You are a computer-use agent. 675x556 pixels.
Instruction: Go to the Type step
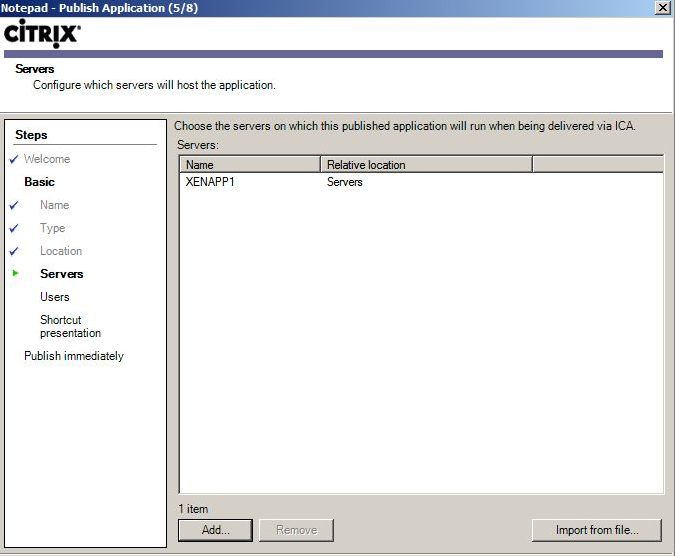coord(53,228)
